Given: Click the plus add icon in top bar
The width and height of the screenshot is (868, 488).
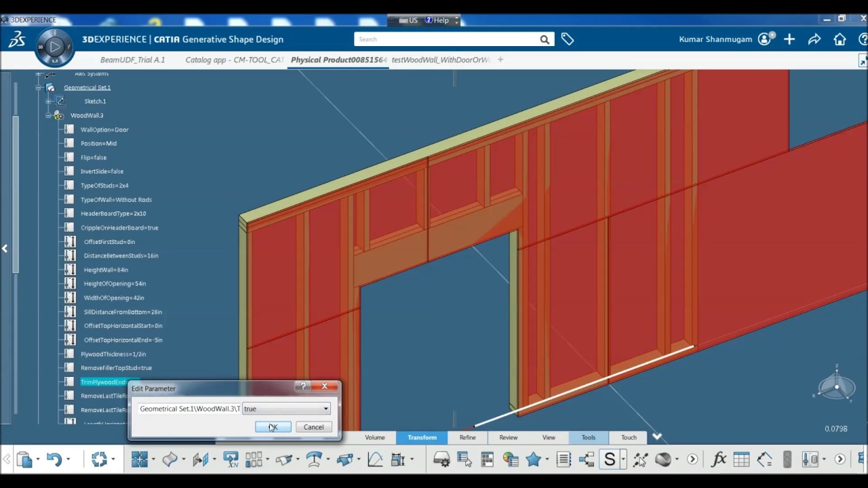Looking at the screenshot, I should [x=789, y=39].
